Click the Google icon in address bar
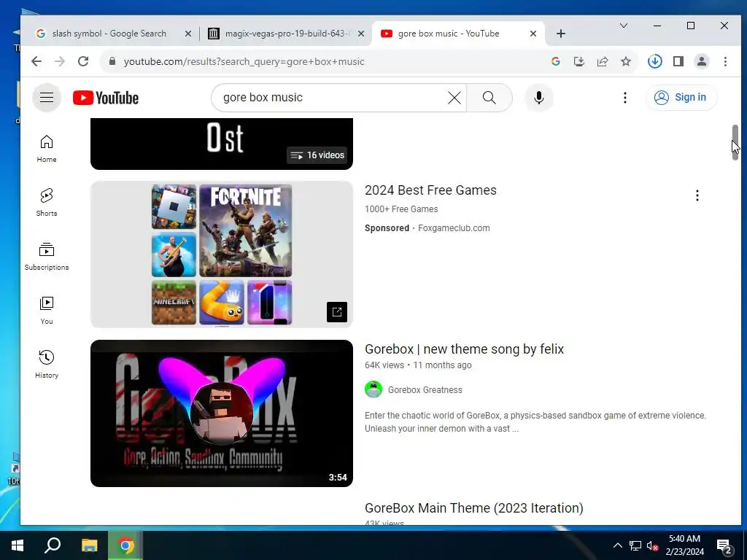Image resolution: width=747 pixels, height=560 pixels. point(555,61)
